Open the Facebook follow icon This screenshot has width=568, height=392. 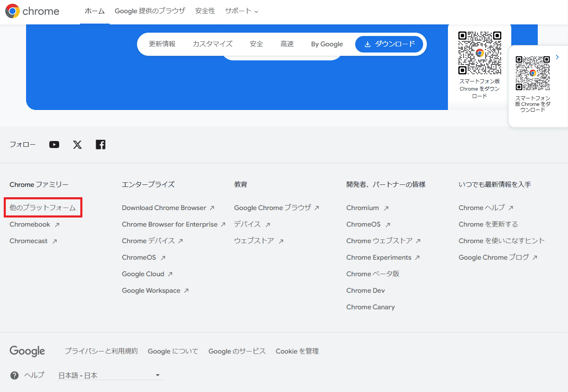click(101, 144)
